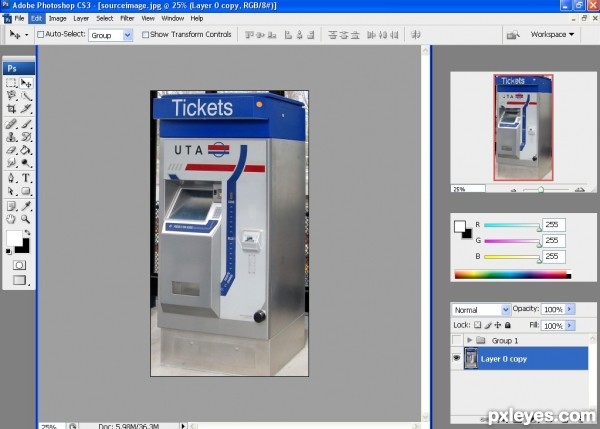Select the Lasso tool
Viewport: 600px width, 429px height.
[x=11, y=96]
